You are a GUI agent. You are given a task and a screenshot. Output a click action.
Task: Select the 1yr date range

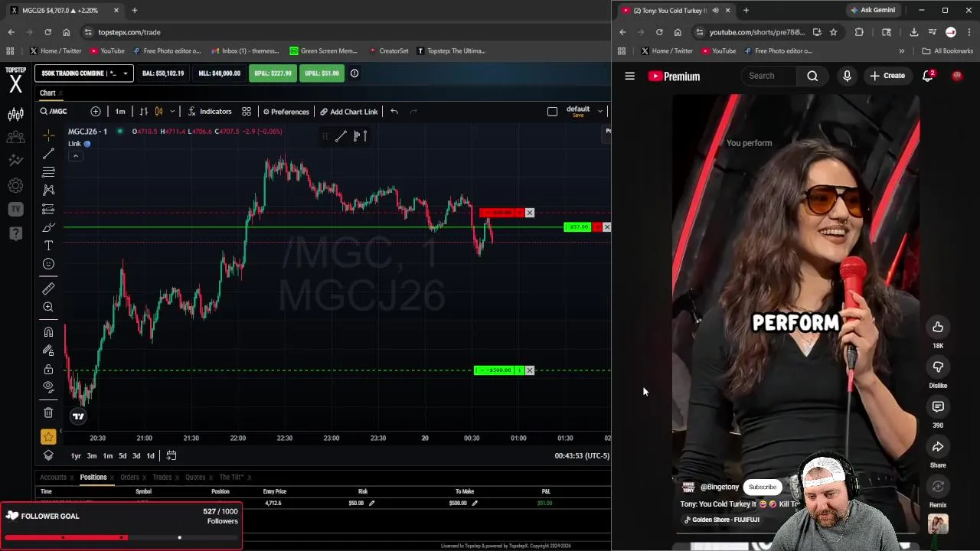coord(76,456)
